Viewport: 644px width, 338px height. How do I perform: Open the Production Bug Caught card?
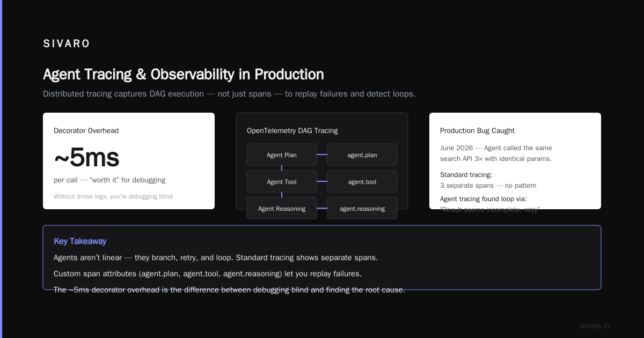(515, 161)
